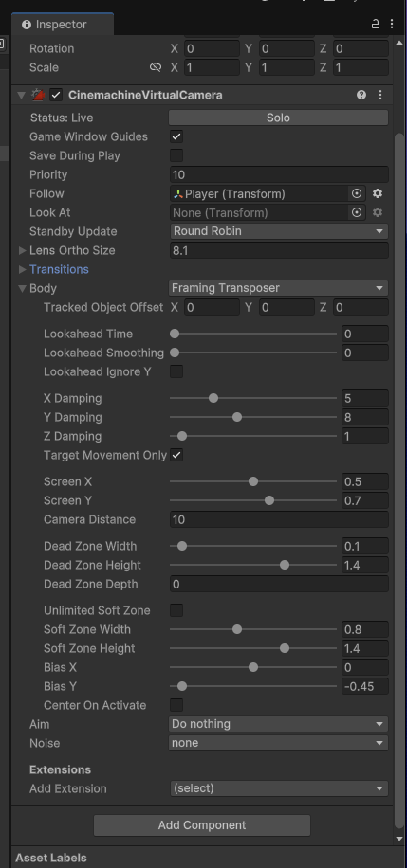The image size is (407, 868).
Task: Click the Y Damping slider handle
Action: point(237,417)
